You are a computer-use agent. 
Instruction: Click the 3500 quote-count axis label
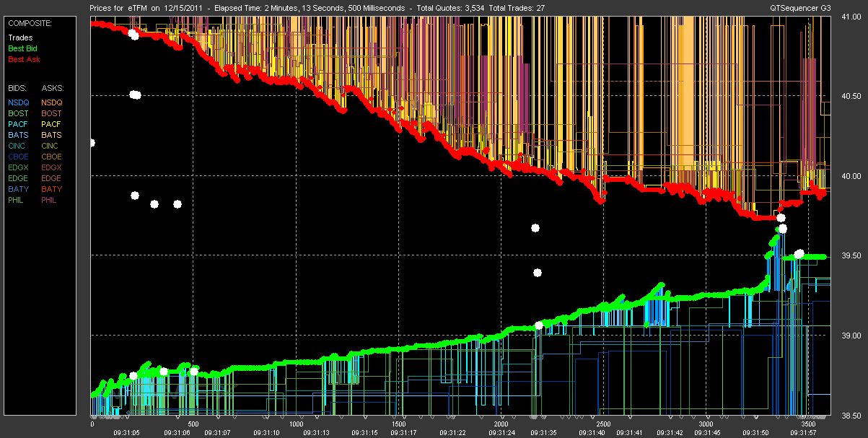pyautogui.click(x=809, y=424)
